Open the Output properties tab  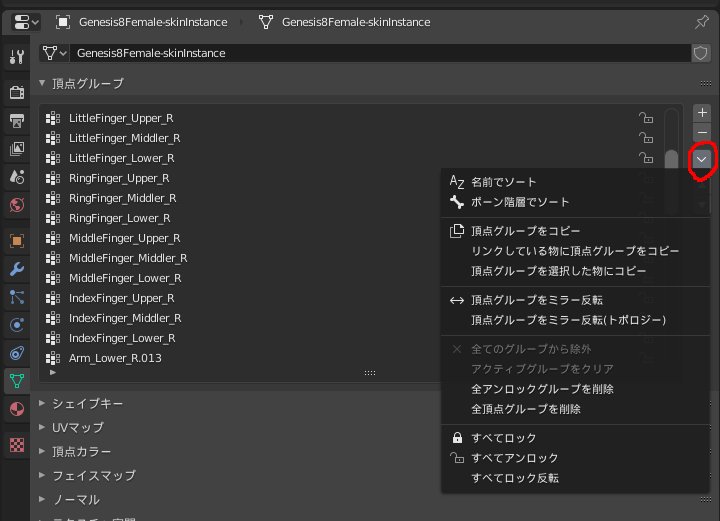coord(17,121)
